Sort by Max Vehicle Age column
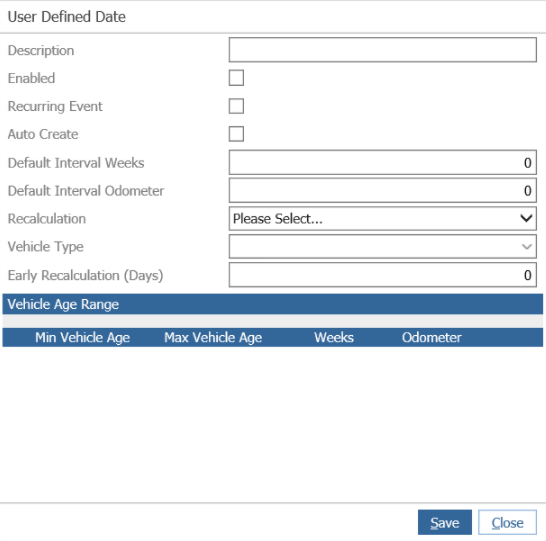 (213, 337)
